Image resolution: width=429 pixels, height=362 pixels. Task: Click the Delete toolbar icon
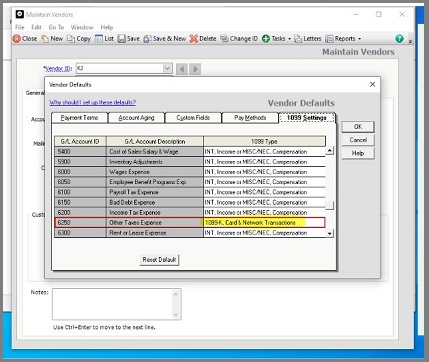(194, 39)
